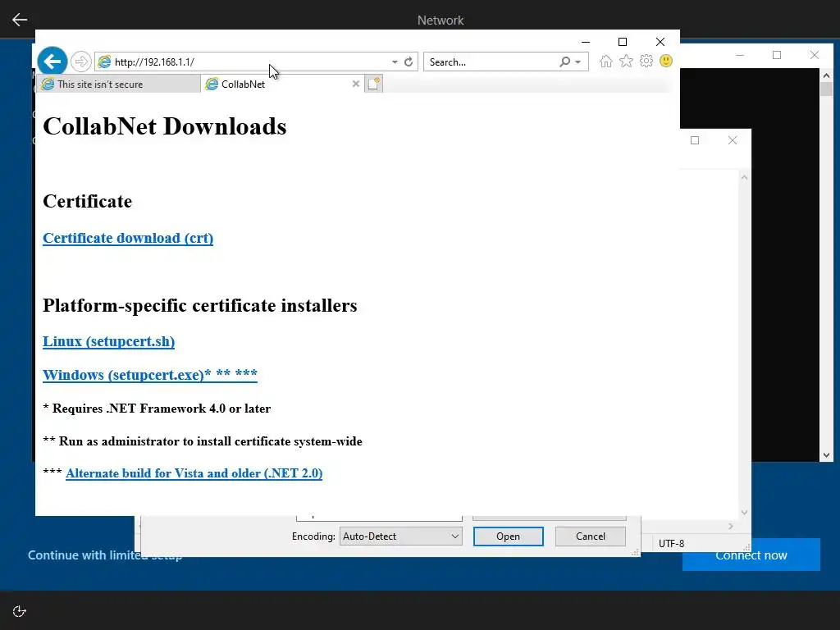Viewport: 840px width, 630px height.
Task: Open the address bar autocomplete dropdown arrow
Action: (395, 62)
